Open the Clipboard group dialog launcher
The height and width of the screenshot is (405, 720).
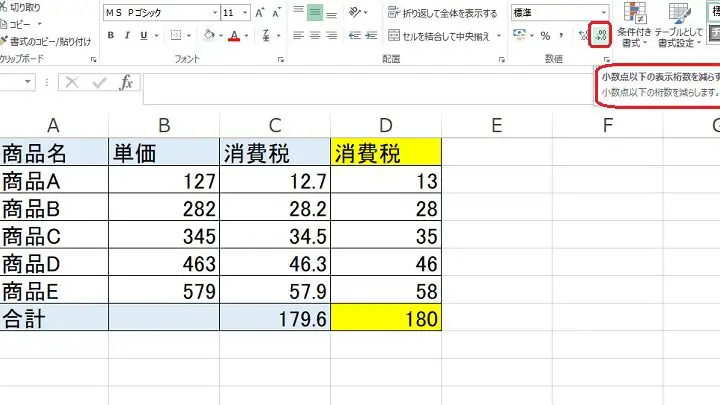click(94, 59)
